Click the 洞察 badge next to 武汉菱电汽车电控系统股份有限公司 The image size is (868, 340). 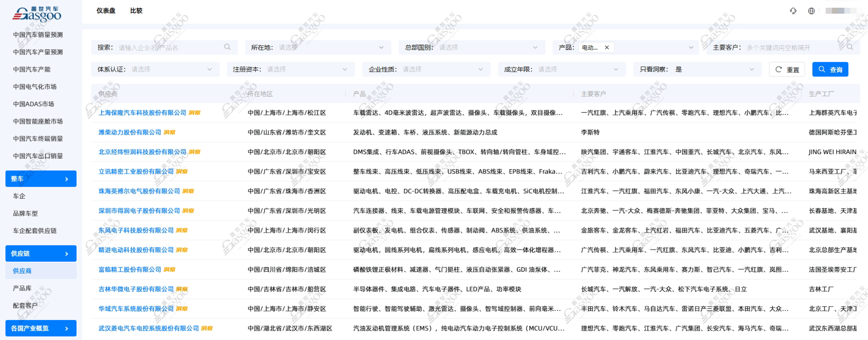tap(207, 328)
